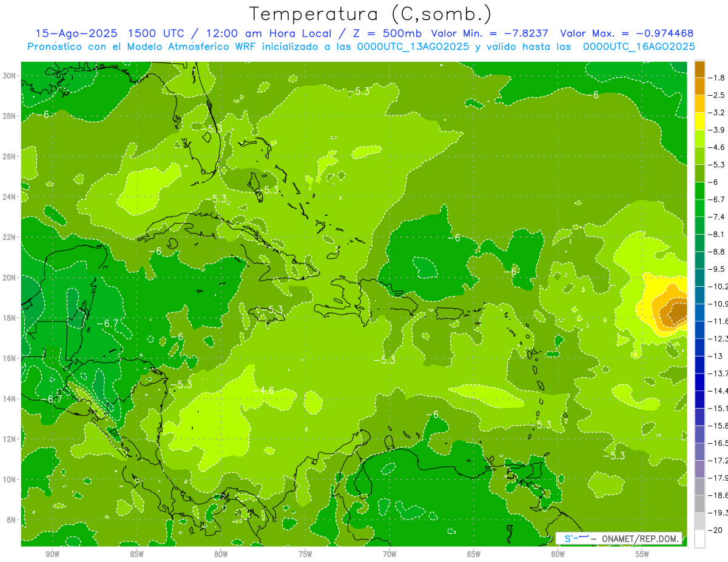Click the '90W' longitude axis label
728x562 pixels.
52,554
